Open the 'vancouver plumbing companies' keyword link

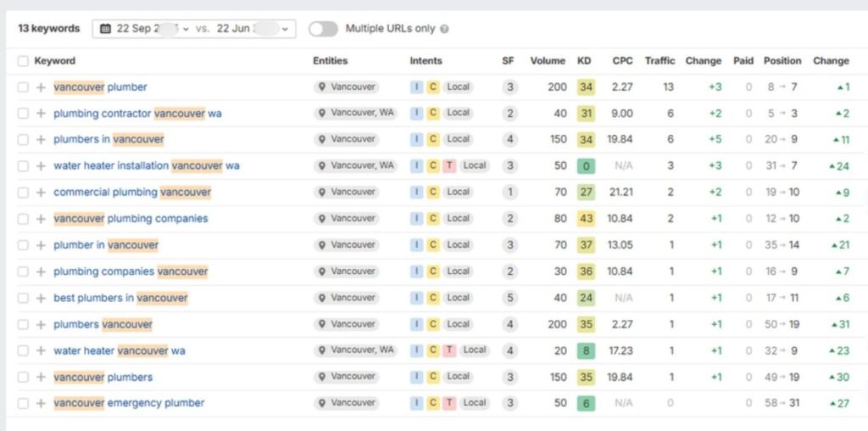coord(131,219)
